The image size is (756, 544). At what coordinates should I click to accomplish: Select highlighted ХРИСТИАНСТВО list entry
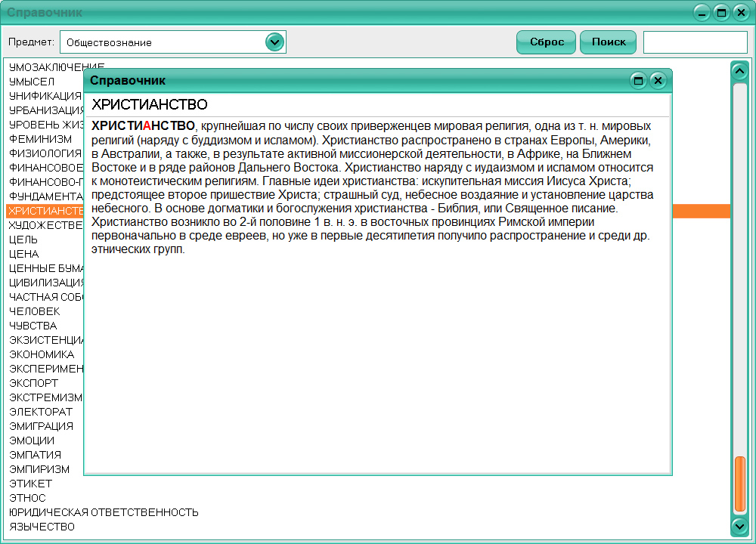pos(45,211)
